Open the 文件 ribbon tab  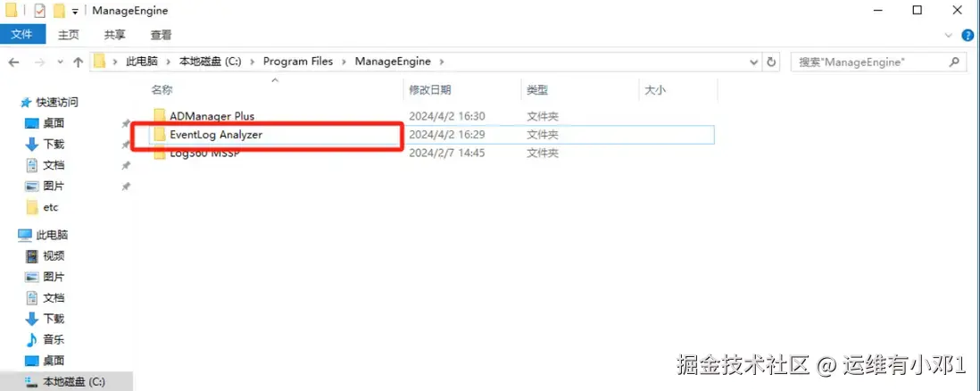[22, 35]
